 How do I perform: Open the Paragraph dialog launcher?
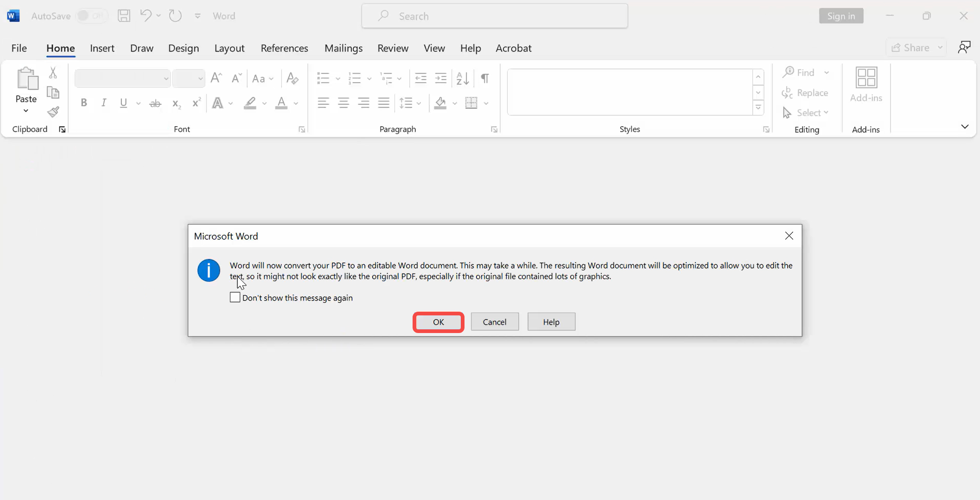pos(494,129)
